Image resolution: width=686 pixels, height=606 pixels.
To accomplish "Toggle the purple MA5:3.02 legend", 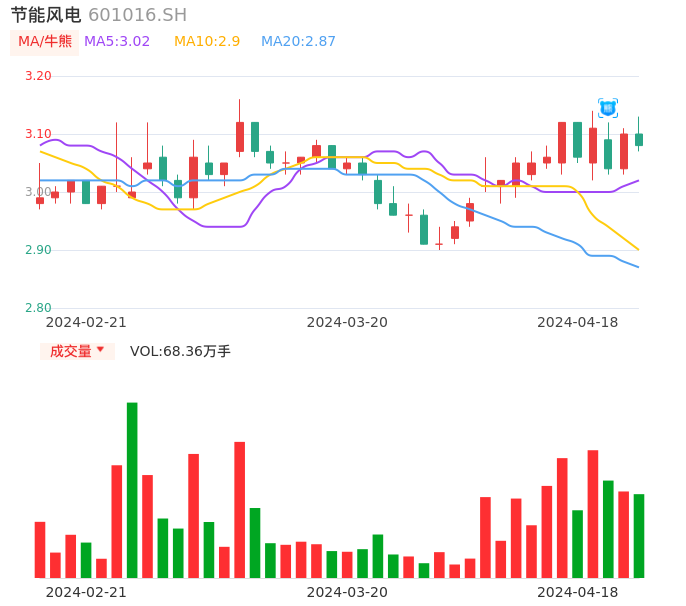I will click(x=117, y=42).
